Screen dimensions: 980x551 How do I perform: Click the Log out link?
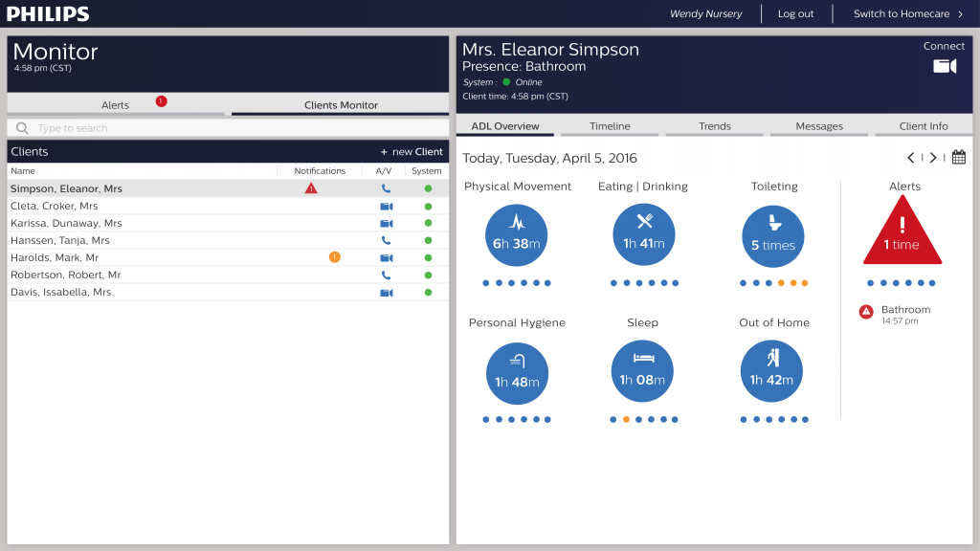[795, 14]
